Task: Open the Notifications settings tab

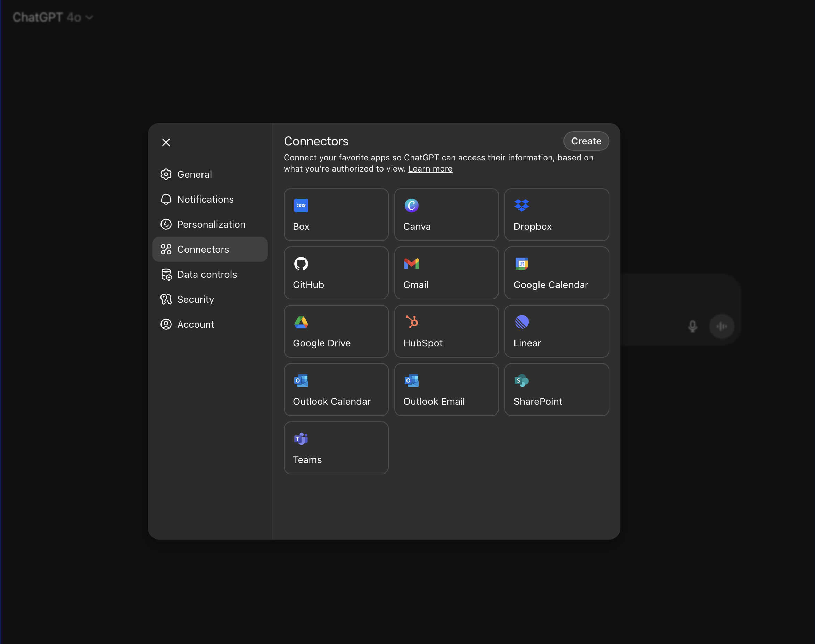Action: (210, 199)
